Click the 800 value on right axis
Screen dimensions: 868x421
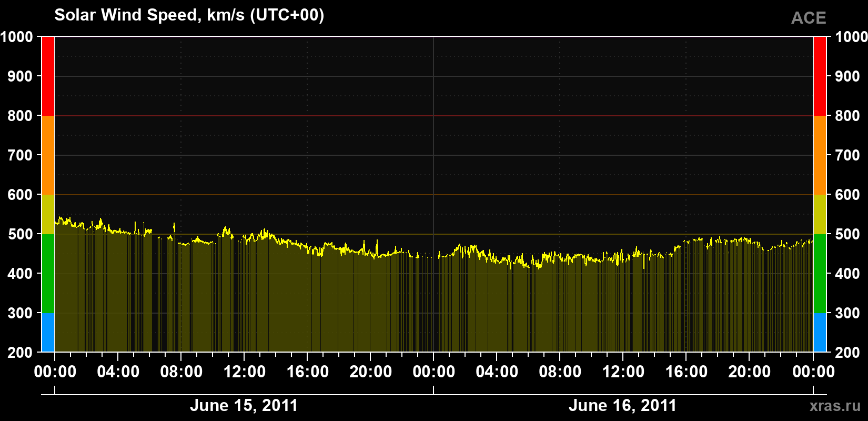847,116
